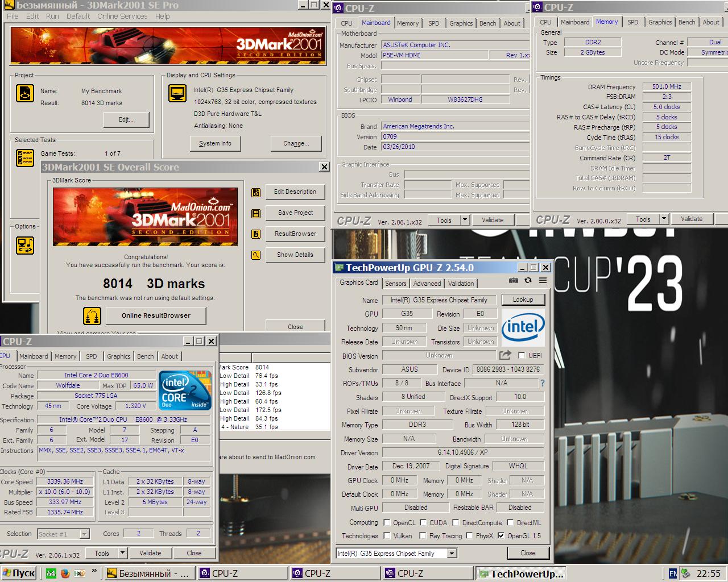The height and width of the screenshot is (582, 728).
Task: Click the Online ResultBrowser button
Action: point(156,315)
